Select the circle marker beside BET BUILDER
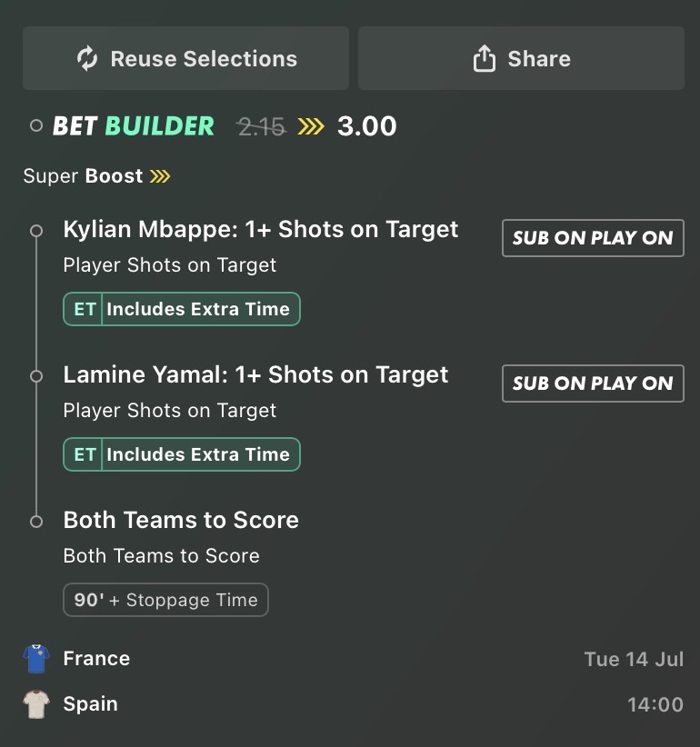Viewport: 700px width, 747px height. pyautogui.click(x=36, y=125)
